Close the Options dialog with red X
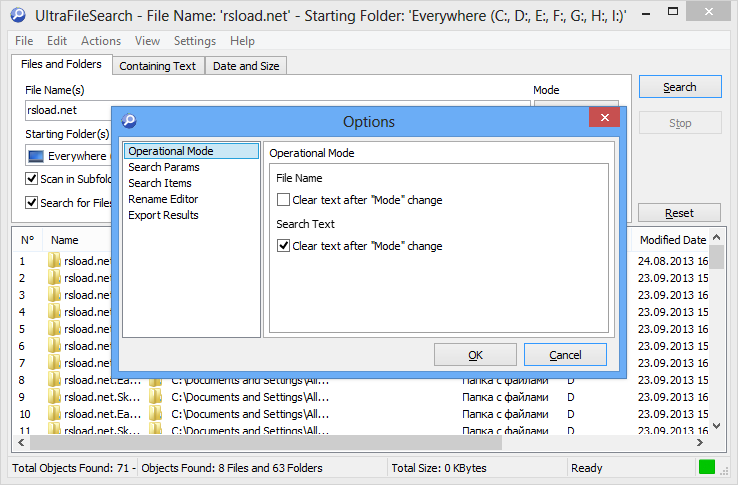Image resolution: width=738 pixels, height=485 pixels. 604,117
